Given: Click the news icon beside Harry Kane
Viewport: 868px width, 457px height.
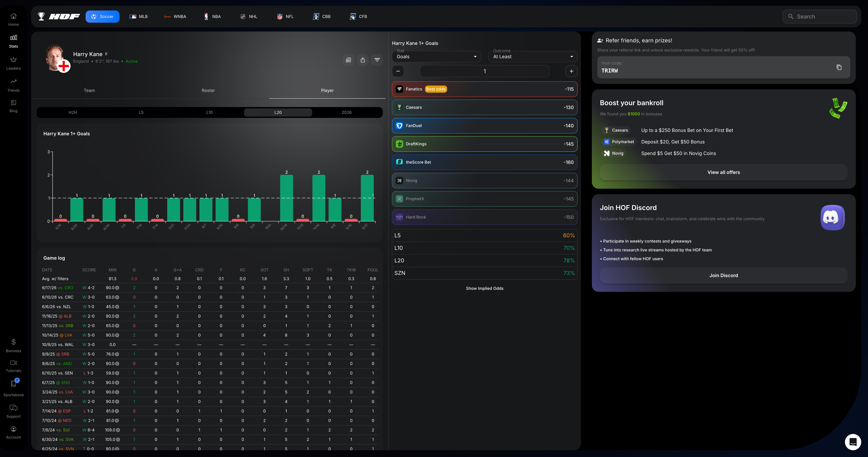Looking at the screenshot, I should (348, 60).
